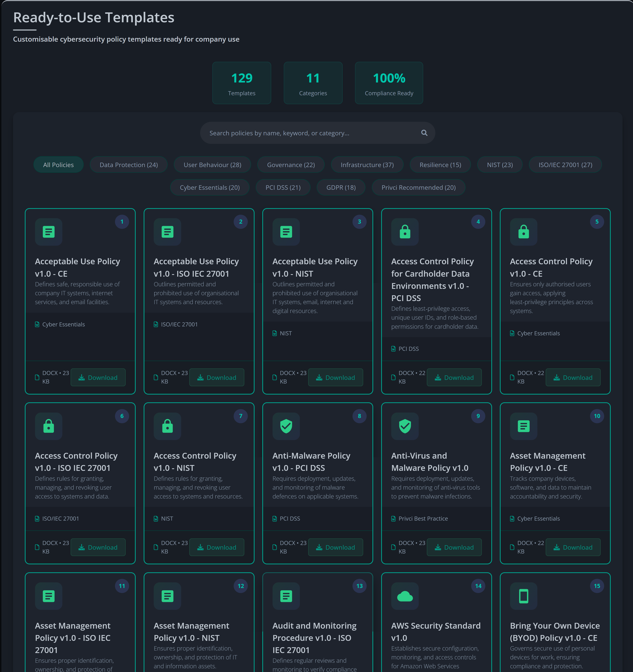Select the lock icon on Access Control Policy CE
Image resolution: width=633 pixels, height=672 pixels.
coord(523,232)
